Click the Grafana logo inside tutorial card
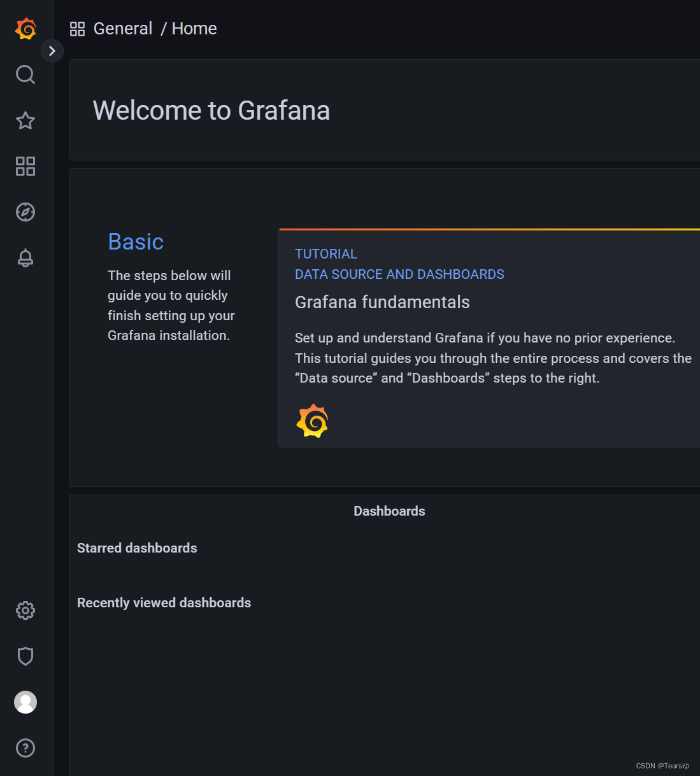 point(312,421)
